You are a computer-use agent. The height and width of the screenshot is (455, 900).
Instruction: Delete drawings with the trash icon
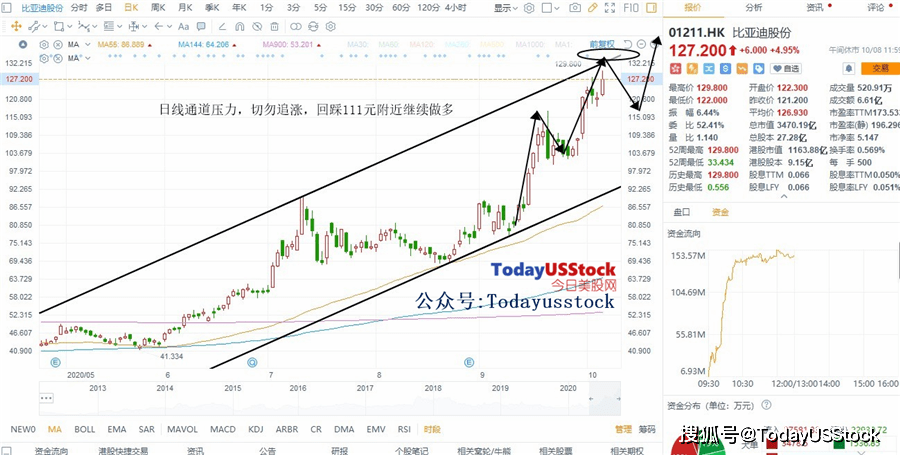coord(274,26)
